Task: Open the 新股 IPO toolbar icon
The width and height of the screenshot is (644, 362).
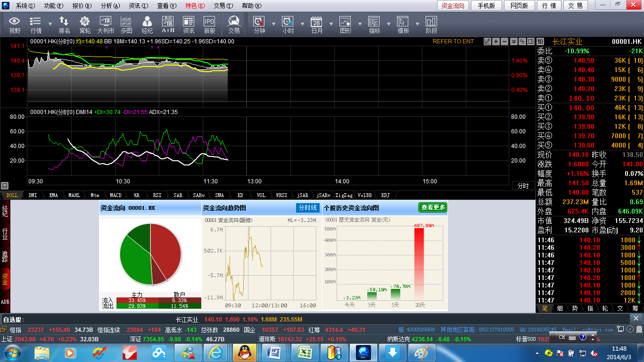Action: [x=209, y=25]
